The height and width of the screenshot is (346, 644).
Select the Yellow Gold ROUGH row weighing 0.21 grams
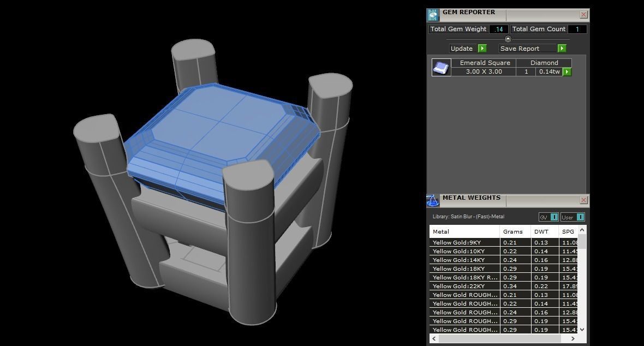pos(504,295)
